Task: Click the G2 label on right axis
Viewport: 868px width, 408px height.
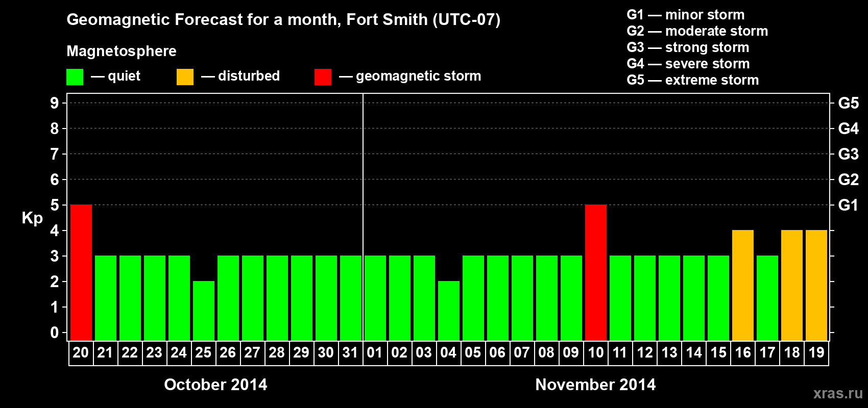Action: (849, 180)
